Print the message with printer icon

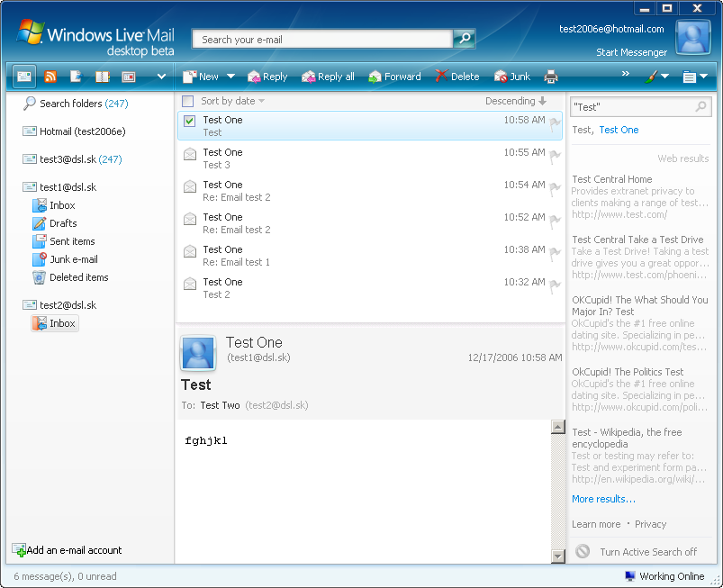pyautogui.click(x=551, y=77)
